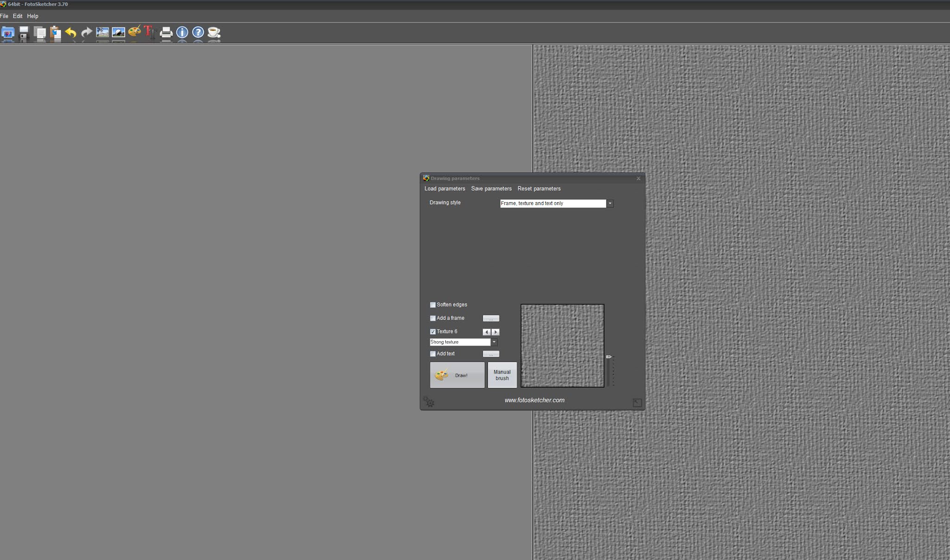Click the palette Drawing parameters toolbar icon
Image resolution: width=950 pixels, height=560 pixels.
click(x=134, y=32)
